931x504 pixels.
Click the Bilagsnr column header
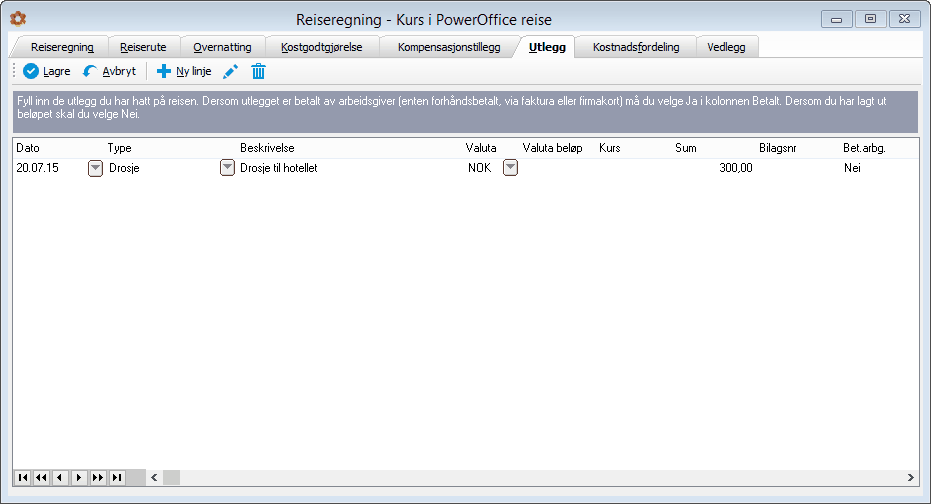coord(778,148)
